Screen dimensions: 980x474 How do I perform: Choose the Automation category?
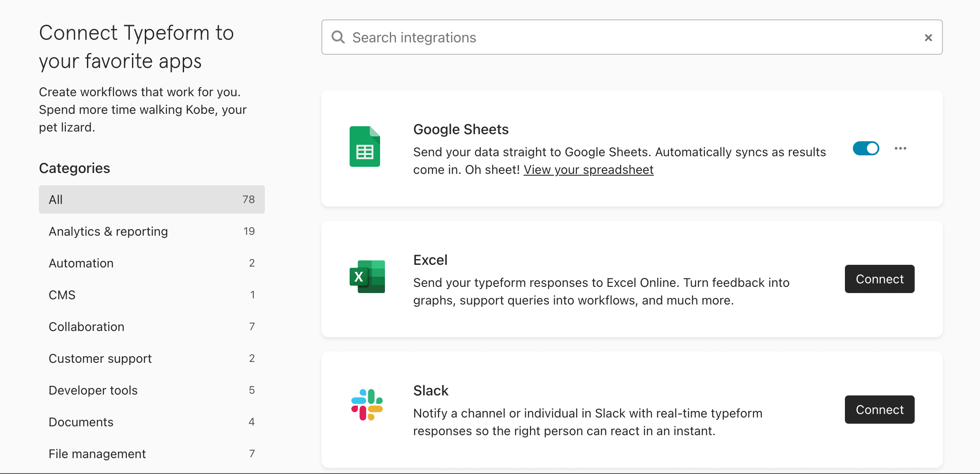pyautogui.click(x=151, y=263)
